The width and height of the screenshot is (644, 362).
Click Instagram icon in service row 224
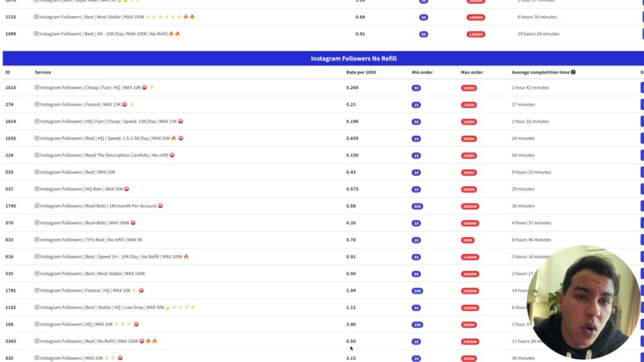click(x=37, y=155)
